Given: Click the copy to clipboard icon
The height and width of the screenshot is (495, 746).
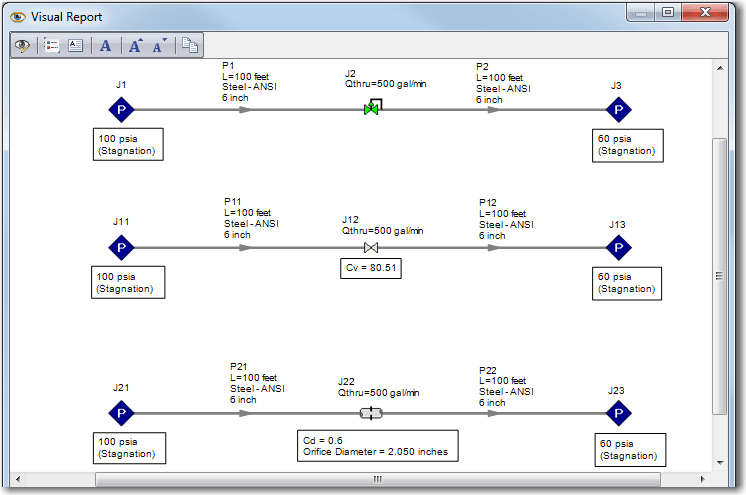Looking at the screenshot, I should pyautogui.click(x=189, y=45).
